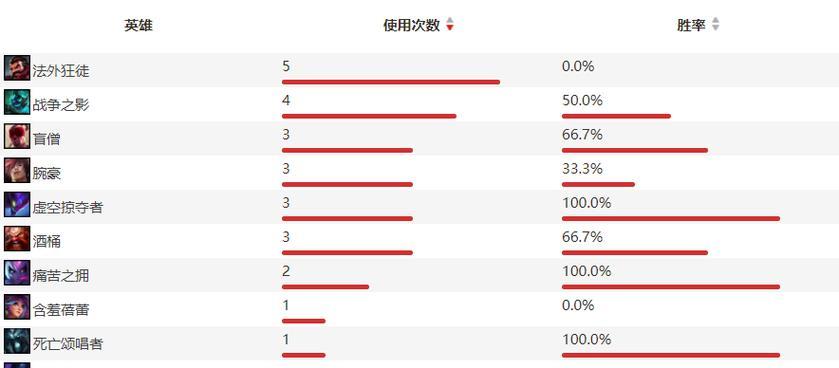Click the 虚空掠夺者 champion portrait
The image size is (839, 368).
pos(17,204)
